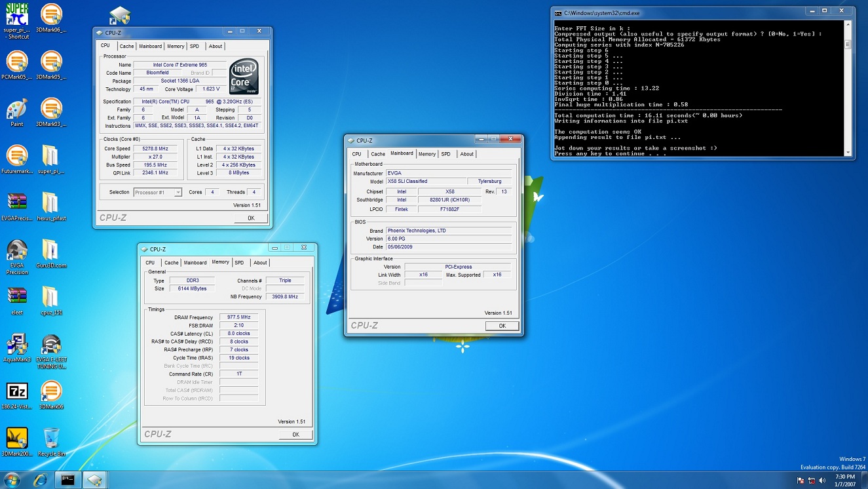868x489 pixels.
Task: Click the Core Speed value 5278.8 MHz
Action: click(x=155, y=149)
